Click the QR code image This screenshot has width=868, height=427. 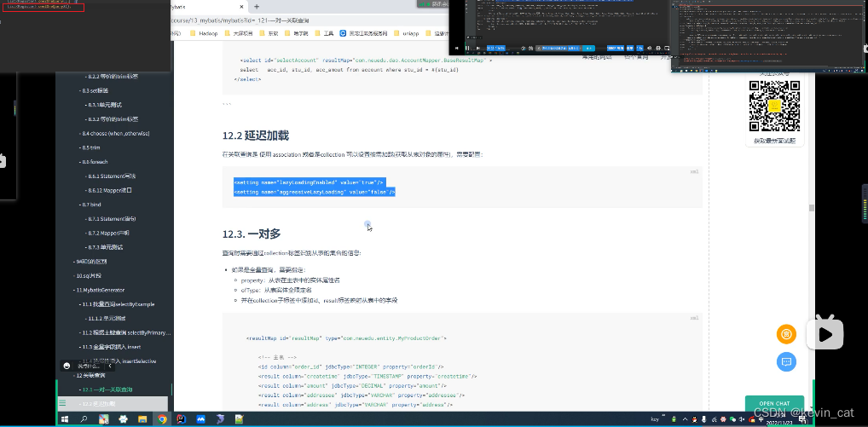point(774,107)
